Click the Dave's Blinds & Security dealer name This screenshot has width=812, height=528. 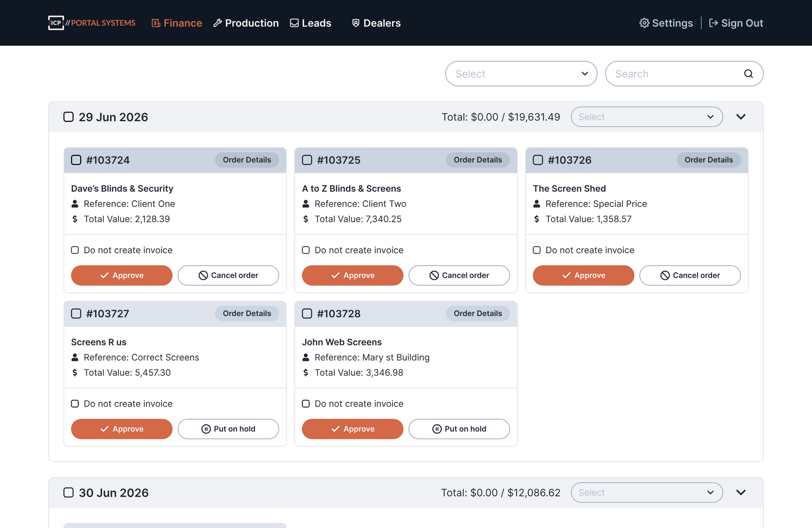click(122, 189)
